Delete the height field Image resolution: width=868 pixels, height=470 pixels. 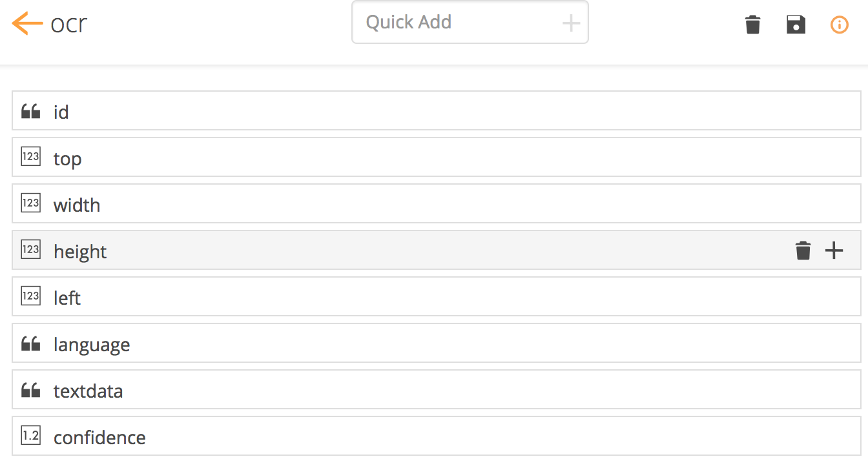coord(803,250)
